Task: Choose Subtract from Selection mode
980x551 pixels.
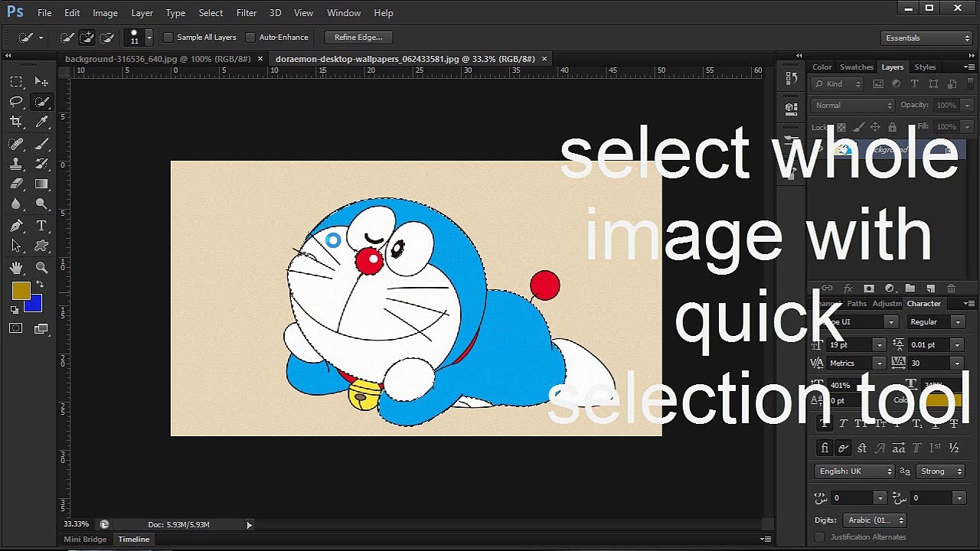Action: tap(106, 37)
